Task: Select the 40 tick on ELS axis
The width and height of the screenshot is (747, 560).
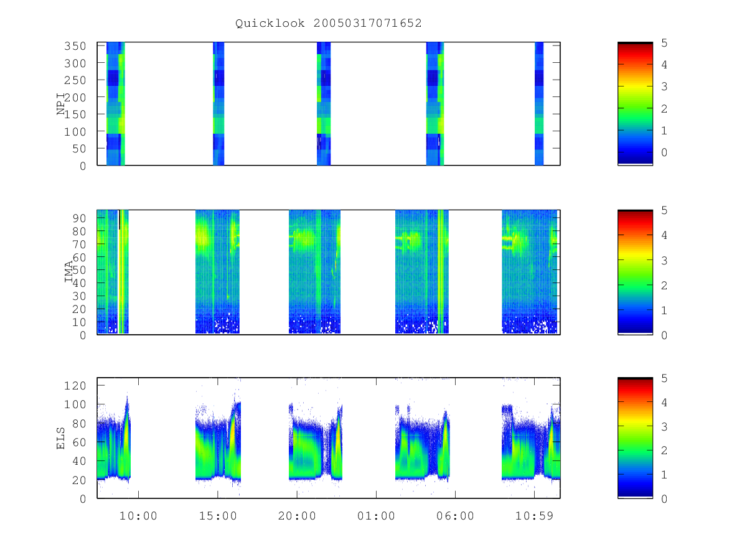Action: tap(80, 461)
